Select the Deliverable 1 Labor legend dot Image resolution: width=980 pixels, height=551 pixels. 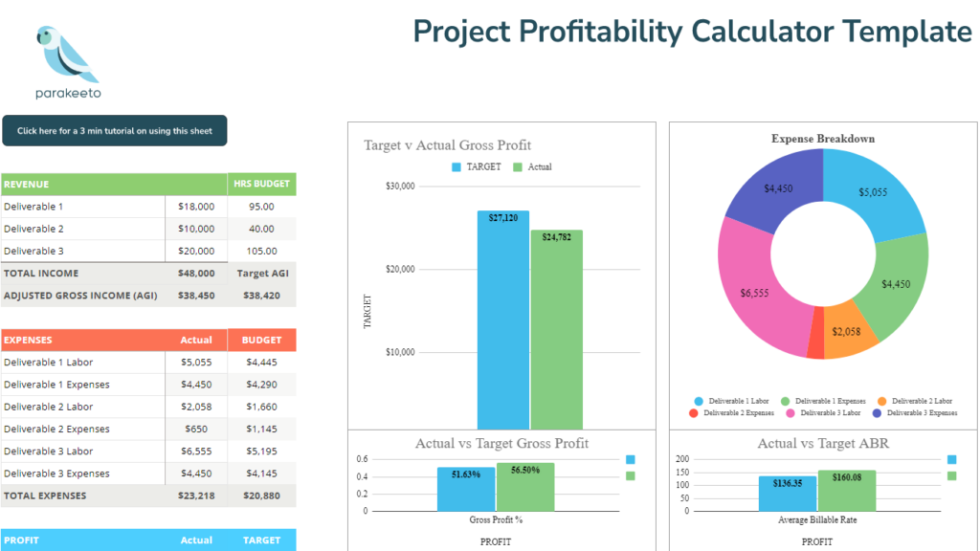coord(700,401)
